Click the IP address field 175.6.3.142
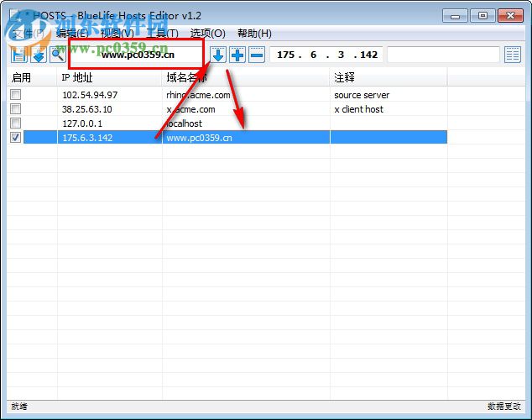This screenshot has height=420, width=532. pyautogui.click(x=326, y=55)
